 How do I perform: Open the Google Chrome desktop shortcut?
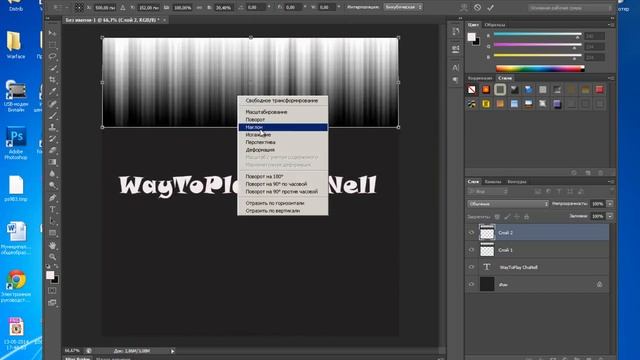pos(16,286)
